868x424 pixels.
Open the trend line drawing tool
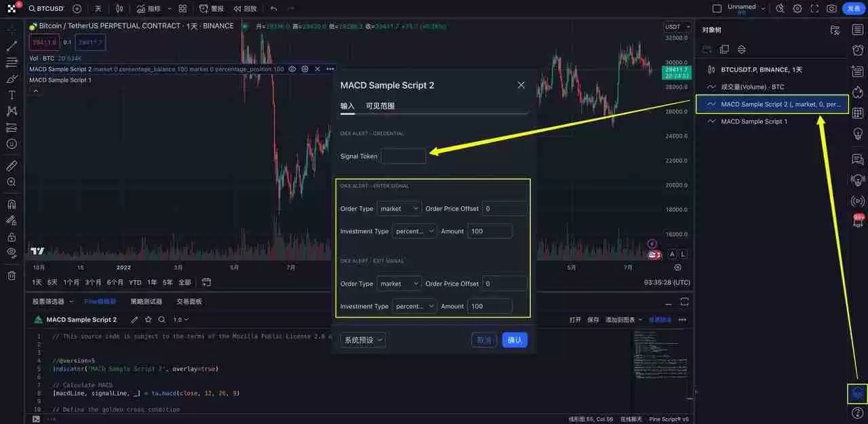click(x=10, y=47)
